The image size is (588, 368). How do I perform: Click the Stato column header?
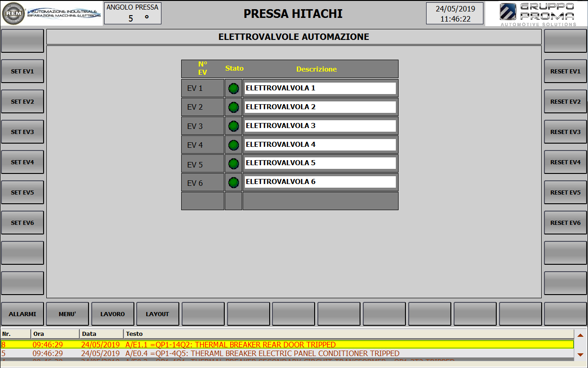(234, 68)
